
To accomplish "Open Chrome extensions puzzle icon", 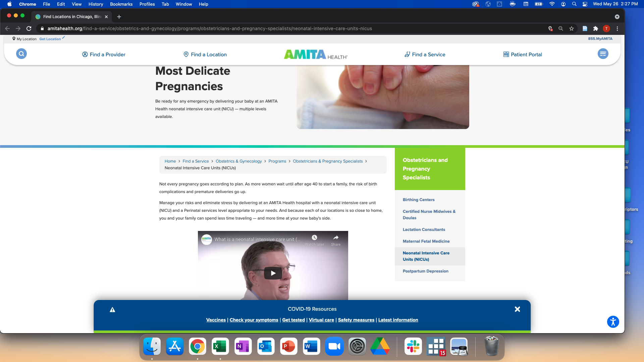I will pyautogui.click(x=596, y=28).
